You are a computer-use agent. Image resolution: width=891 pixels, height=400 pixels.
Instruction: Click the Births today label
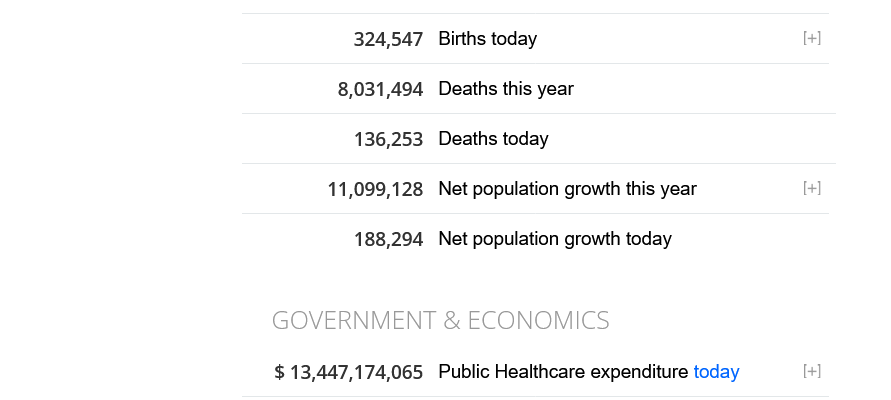487,39
